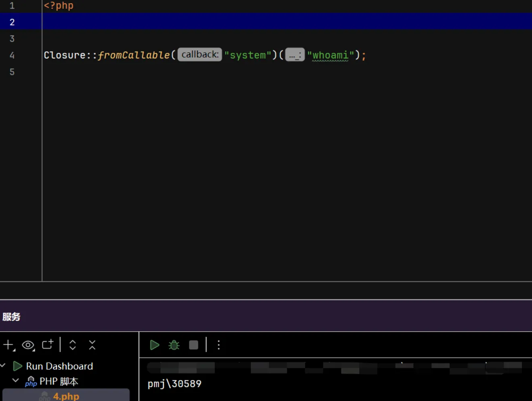Click the "system" string literal
Screen dimensions: 532x401
click(x=248, y=55)
